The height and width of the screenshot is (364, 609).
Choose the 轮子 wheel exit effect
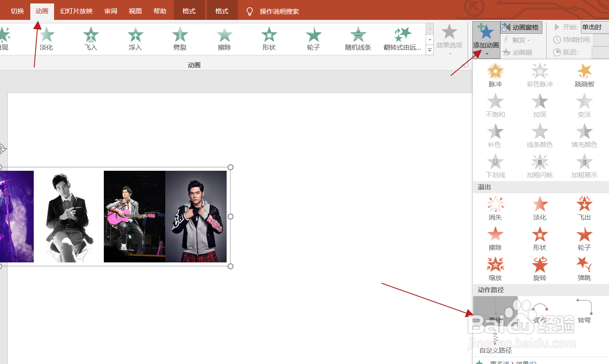click(584, 239)
